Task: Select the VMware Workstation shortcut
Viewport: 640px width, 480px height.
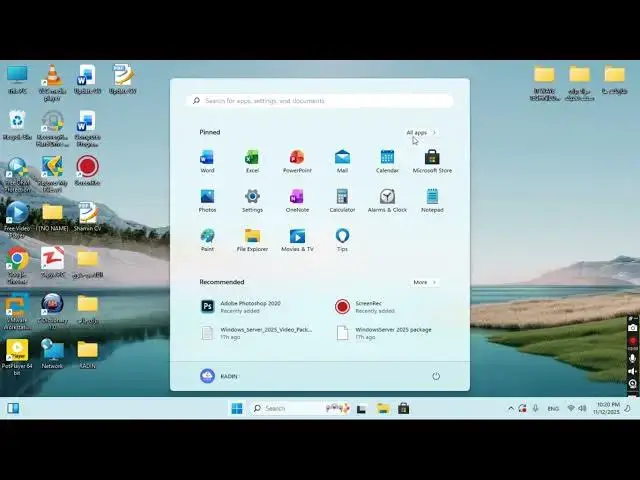Action: pos(17,312)
